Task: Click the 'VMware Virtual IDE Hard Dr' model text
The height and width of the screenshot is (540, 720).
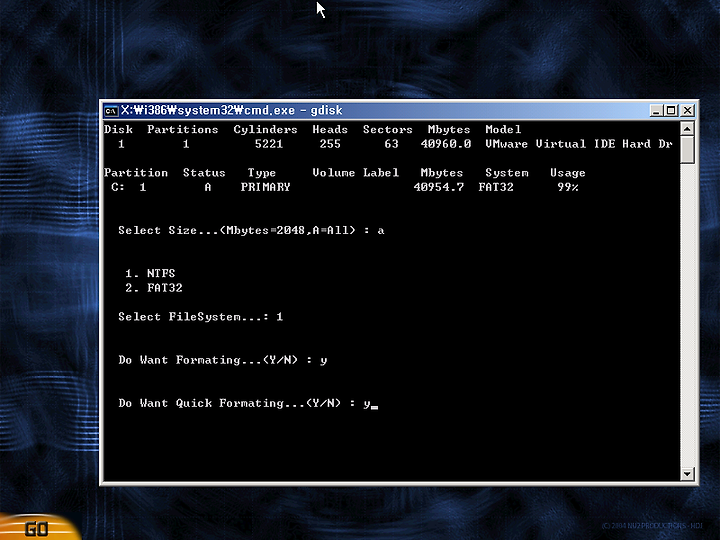Action: [579, 144]
